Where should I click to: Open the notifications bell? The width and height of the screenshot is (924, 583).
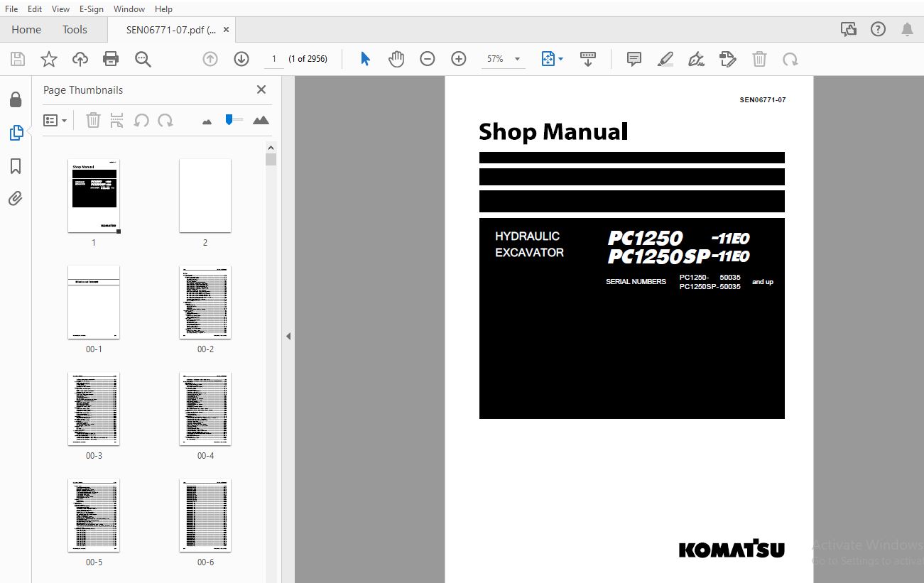(907, 29)
